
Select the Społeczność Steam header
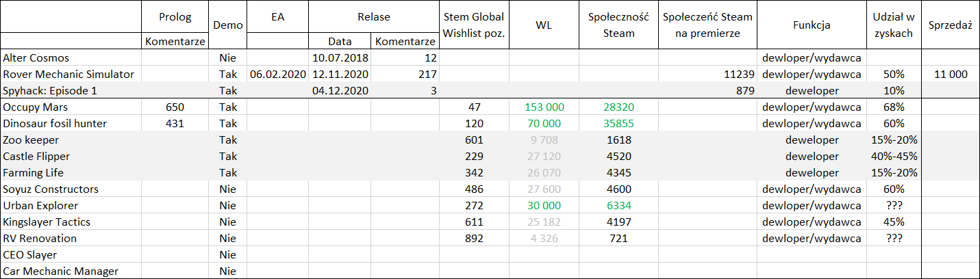coord(618,25)
